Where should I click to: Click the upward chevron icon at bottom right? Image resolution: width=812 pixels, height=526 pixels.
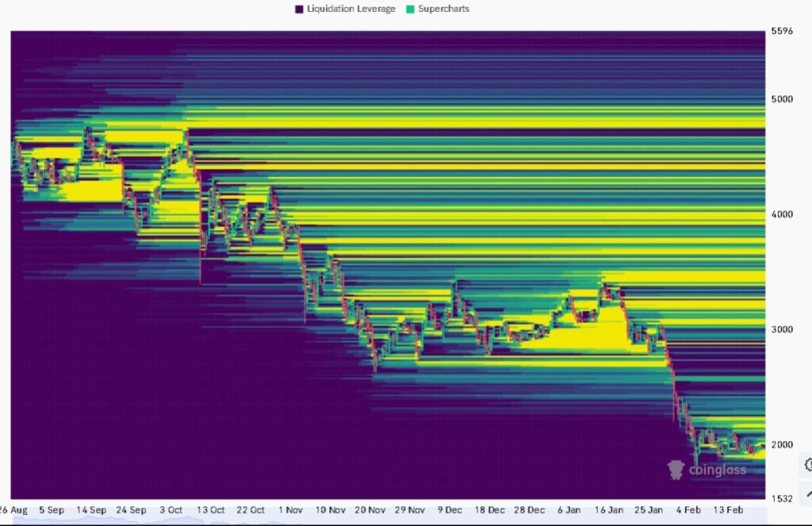point(806,493)
